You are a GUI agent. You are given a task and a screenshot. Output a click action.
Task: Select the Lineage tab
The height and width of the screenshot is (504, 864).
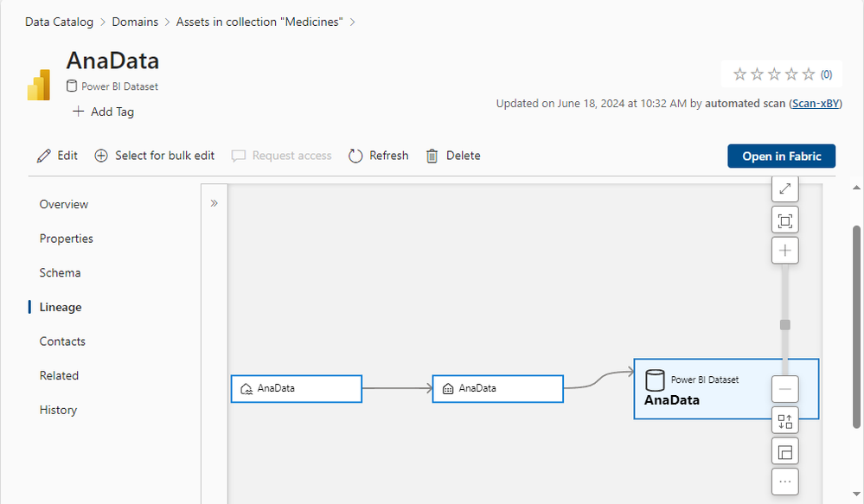61,308
